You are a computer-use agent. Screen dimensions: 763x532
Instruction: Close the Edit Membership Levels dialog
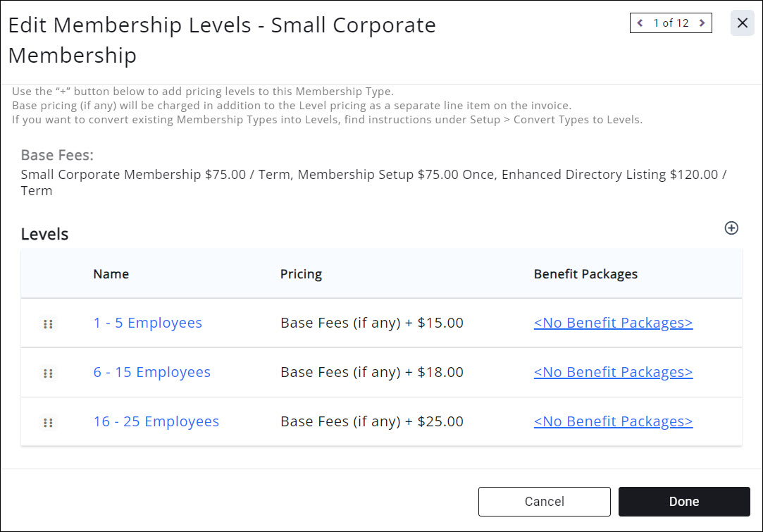pyautogui.click(x=742, y=23)
